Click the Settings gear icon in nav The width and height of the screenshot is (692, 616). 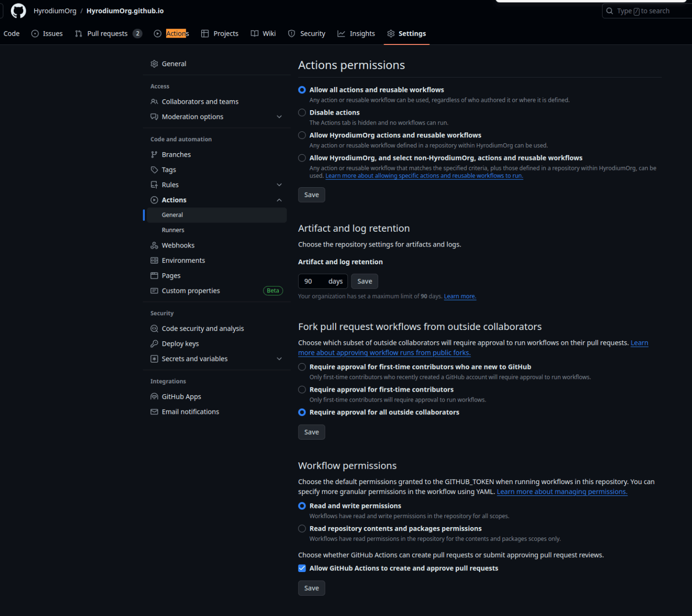391,34
